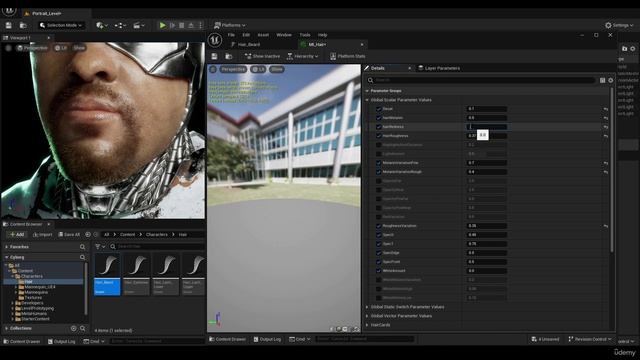Reset RoughnessVariation to default using arrow icon
Viewport: 640px width, 360px height.
(x=606, y=226)
